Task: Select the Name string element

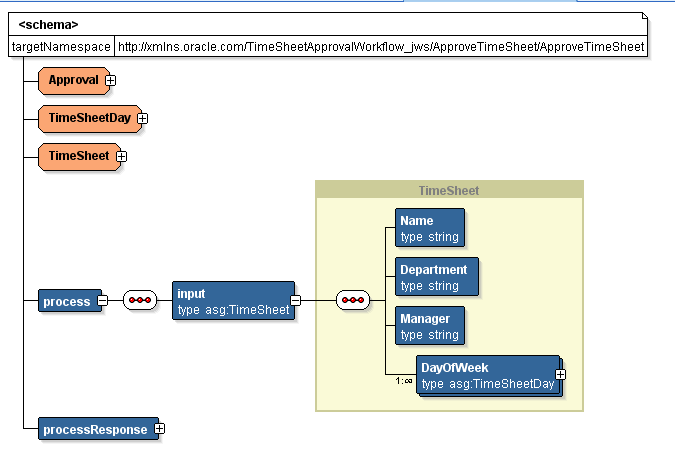Action: pyautogui.click(x=429, y=228)
